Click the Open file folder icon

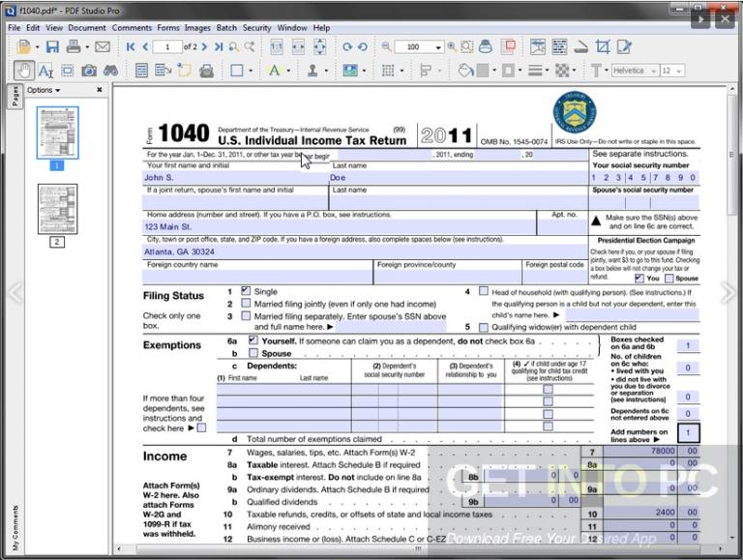click(x=23, y=46)
